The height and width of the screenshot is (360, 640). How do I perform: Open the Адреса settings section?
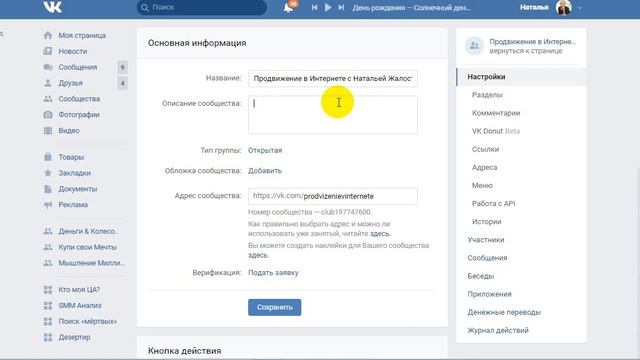[484, 167]
